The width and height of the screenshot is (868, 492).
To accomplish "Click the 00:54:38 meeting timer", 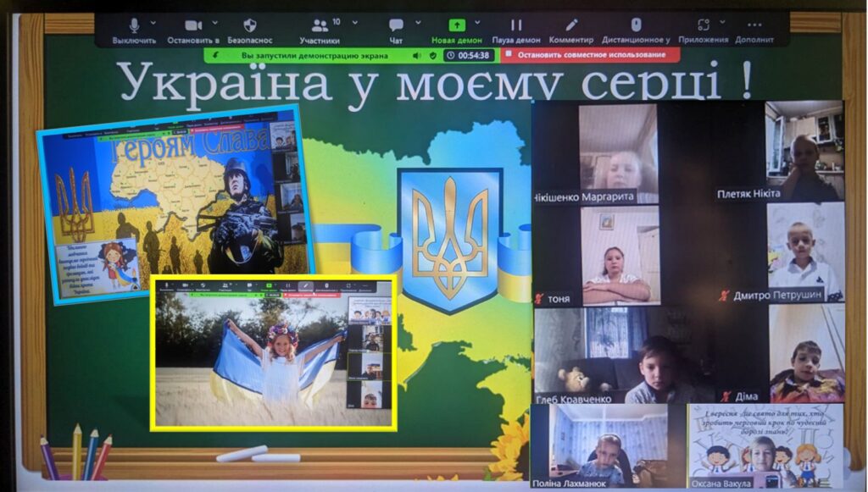I will tap(468, 55).
